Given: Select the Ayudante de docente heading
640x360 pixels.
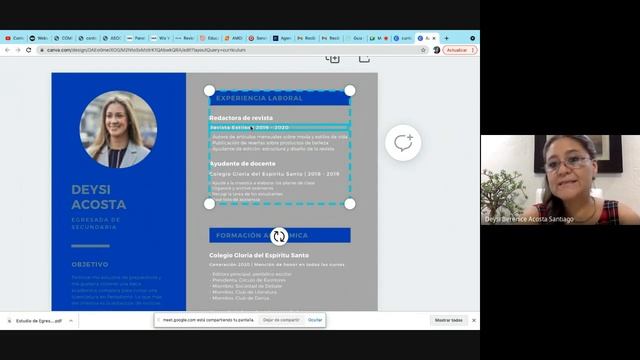Looking at the screenshot, I should pos(242,164).
